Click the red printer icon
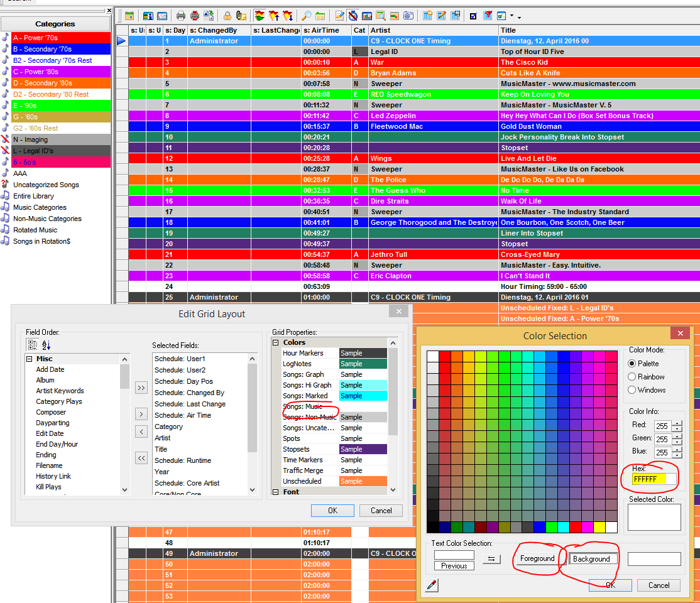The height and width of the screenshot is (603, 700). [195, 16]
